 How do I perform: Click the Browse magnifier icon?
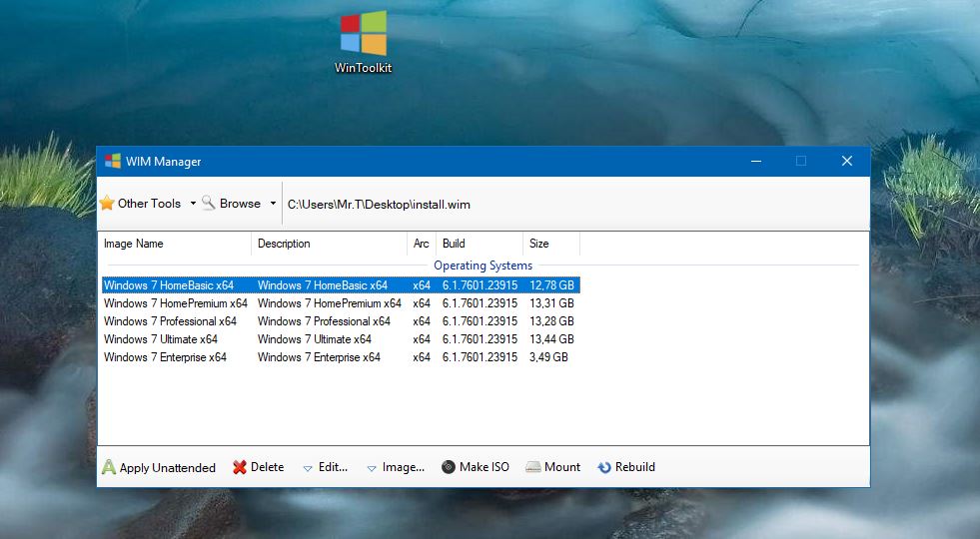209,203
